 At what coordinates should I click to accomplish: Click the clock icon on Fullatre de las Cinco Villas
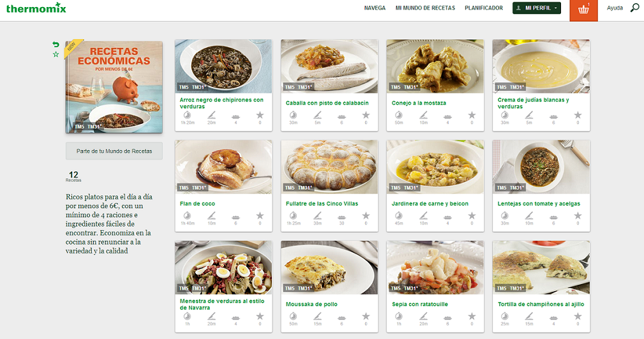tap(293, 216)
